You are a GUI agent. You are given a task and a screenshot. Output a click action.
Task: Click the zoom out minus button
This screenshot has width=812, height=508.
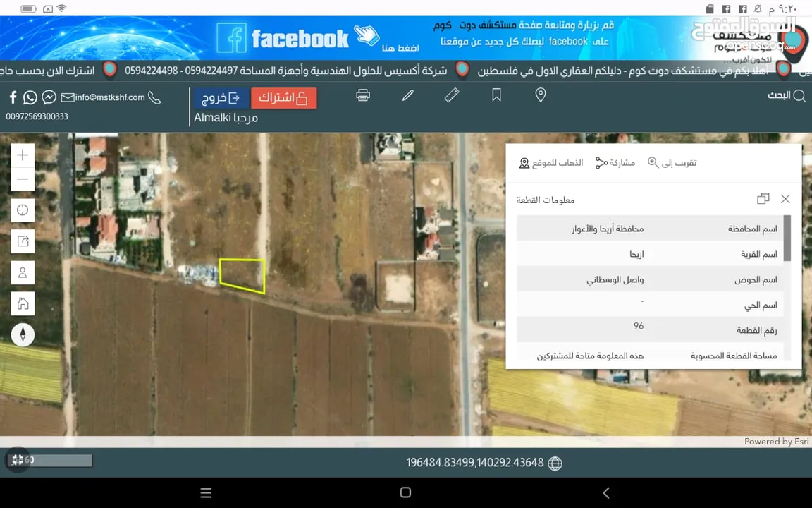(x=23, y=179)
